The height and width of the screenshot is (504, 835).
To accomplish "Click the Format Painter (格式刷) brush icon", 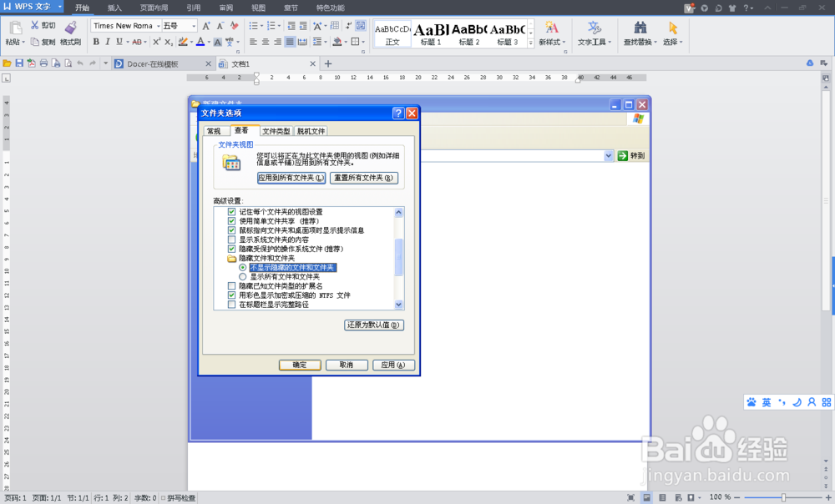I will coord(70,28).
